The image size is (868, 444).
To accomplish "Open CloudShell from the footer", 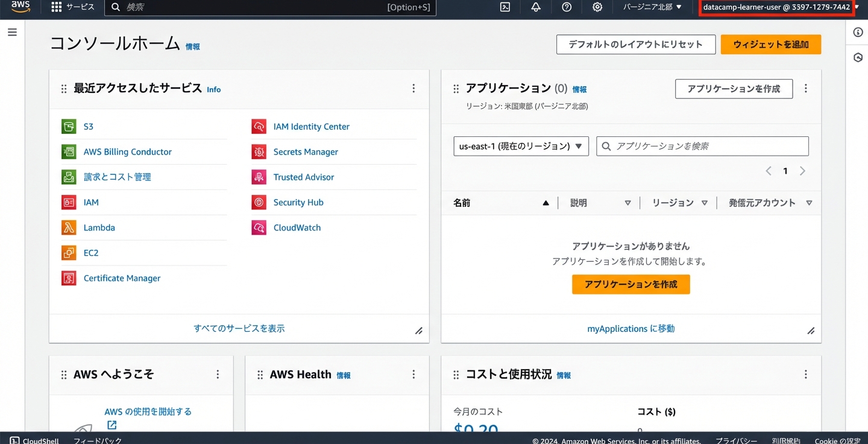I will point(34,440).
